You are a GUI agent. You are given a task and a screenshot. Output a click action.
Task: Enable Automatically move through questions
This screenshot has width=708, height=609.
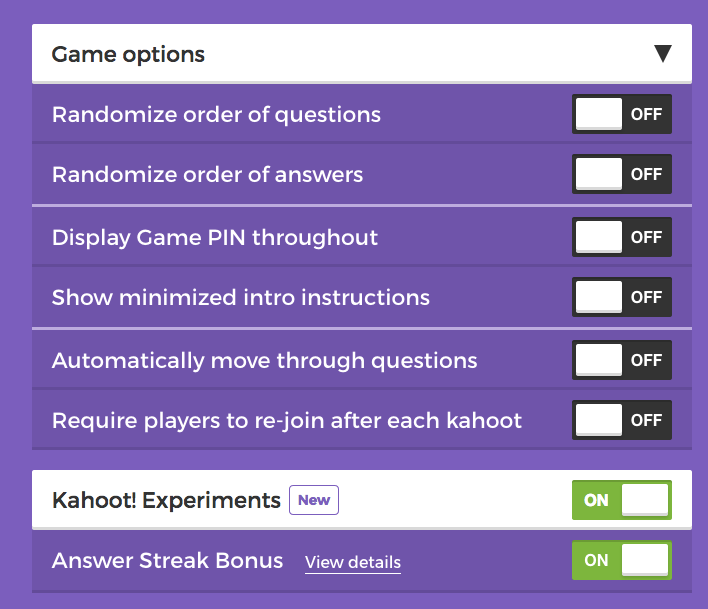(622, 360)
